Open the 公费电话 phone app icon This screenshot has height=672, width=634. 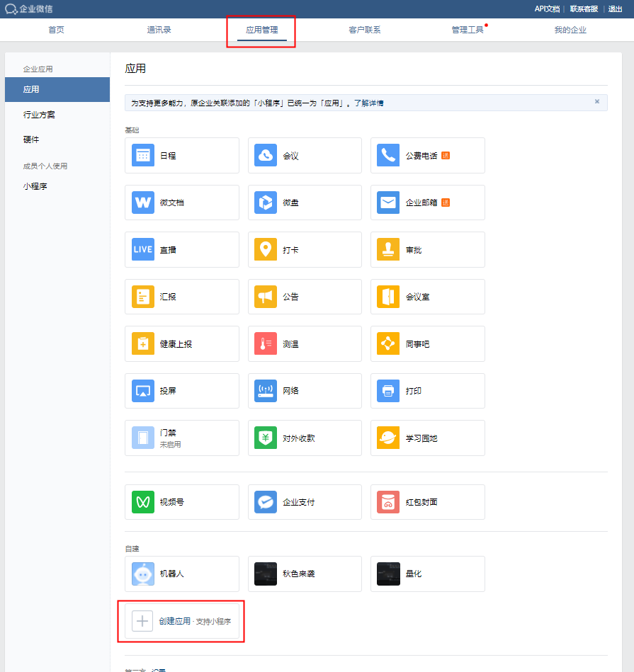(x=388, y=155)
